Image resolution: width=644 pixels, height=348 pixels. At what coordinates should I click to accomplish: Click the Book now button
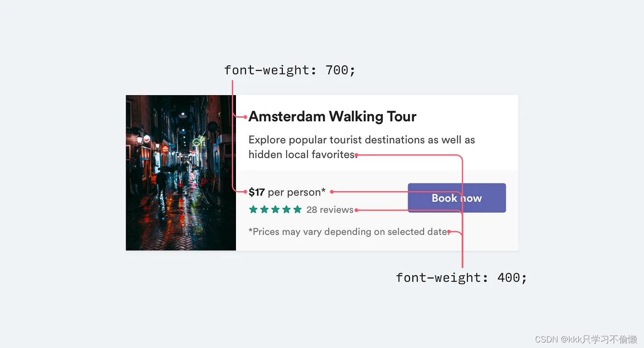coord(457,198)
